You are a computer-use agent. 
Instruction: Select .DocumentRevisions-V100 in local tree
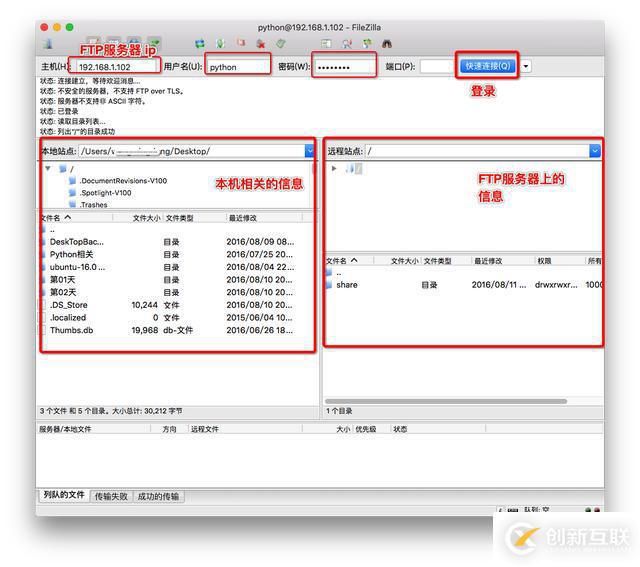(x=123, y=180)
